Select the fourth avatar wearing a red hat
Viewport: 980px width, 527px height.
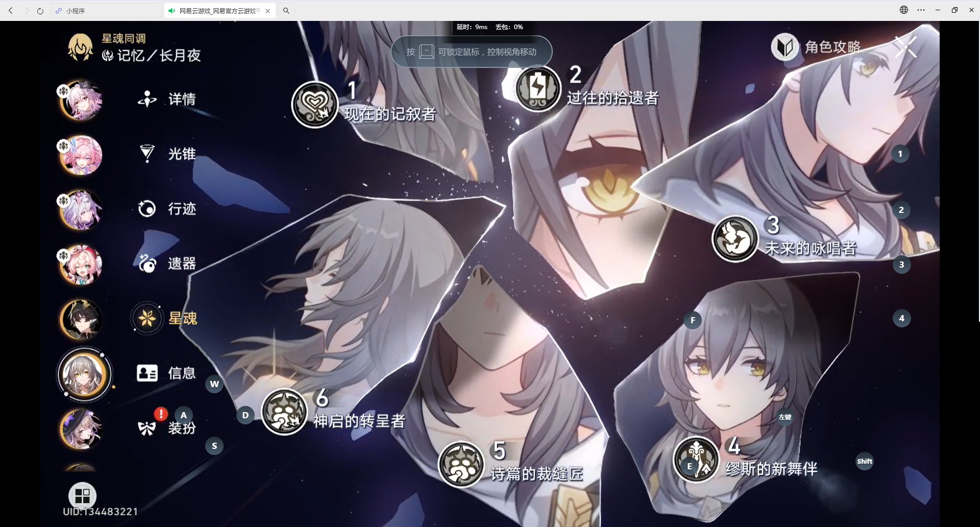click(x=81, y=265)
